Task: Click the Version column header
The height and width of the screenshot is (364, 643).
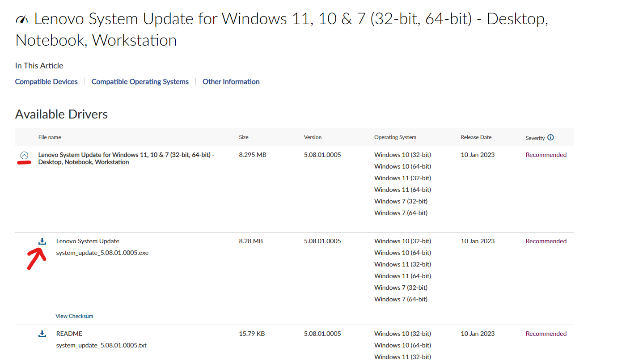Action: [313, 137]
